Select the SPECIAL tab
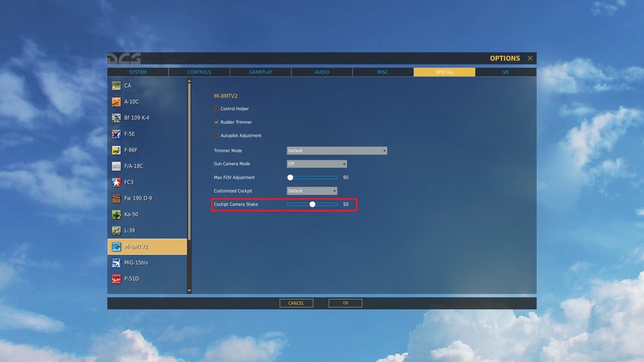This screenshot has height=362, width=644. (444, 72)
